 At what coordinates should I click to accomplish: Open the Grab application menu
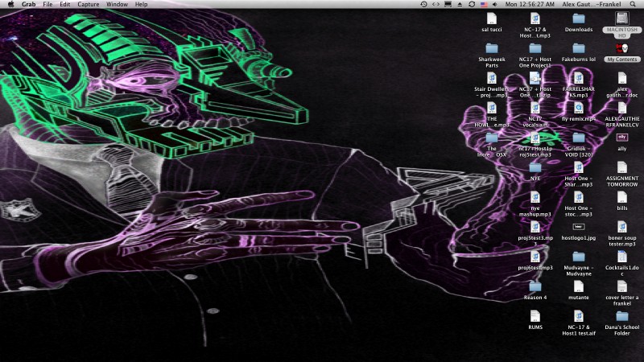[28, 4]
